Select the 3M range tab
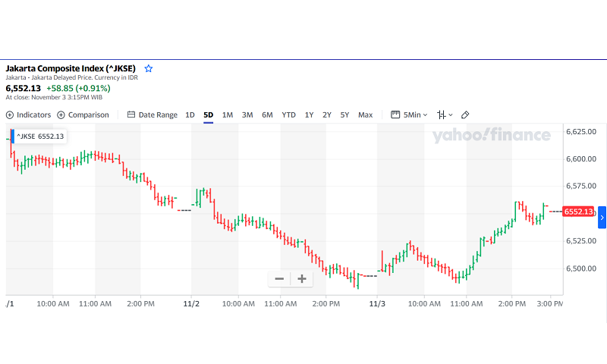 point(247,115)
